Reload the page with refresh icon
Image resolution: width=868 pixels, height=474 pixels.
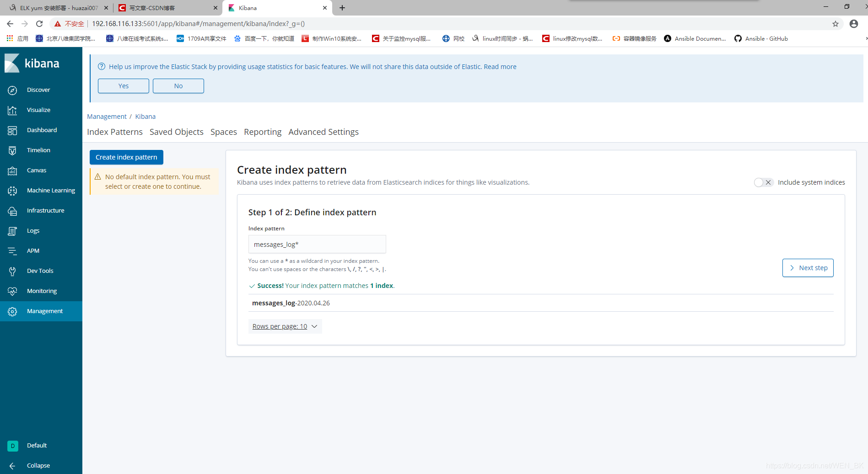tap(39, 24)
